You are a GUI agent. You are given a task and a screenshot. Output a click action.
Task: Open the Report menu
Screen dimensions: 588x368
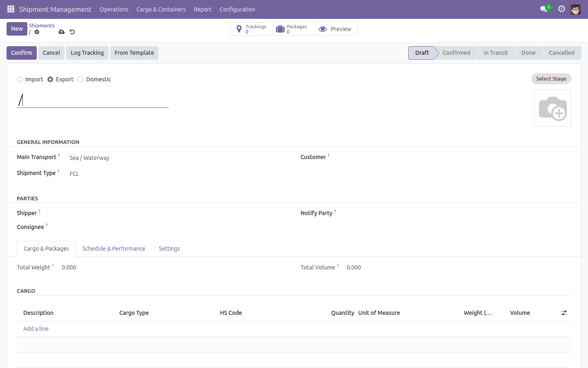(x=203, y=9)
